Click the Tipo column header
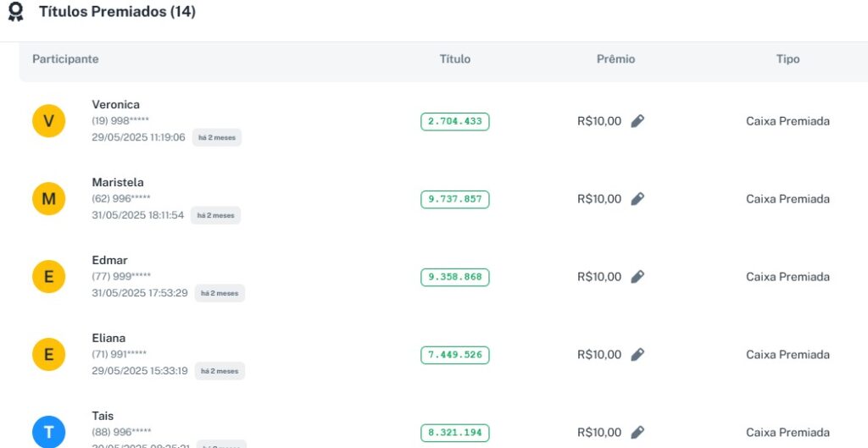Image resolution: width=868 pixels, height=448 pixels. click(787, 59)
